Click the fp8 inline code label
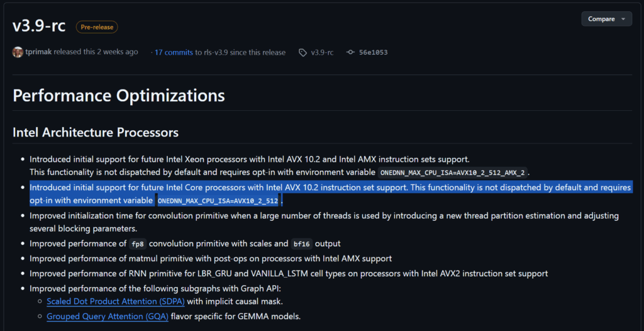Viewport: 644px width, 331px height. [x=138, y=244]
